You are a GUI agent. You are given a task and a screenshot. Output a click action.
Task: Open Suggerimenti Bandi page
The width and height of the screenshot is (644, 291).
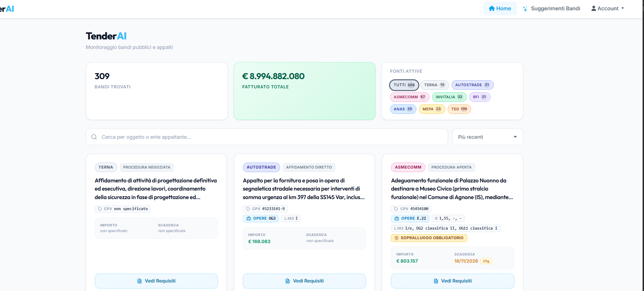[551, 9]
